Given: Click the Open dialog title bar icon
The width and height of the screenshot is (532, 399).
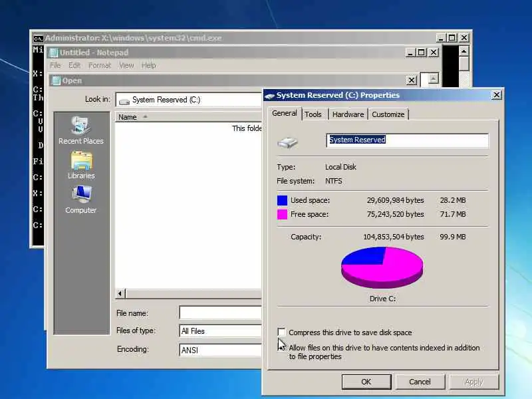Looking at the screenshot, I should click(56, 80).
